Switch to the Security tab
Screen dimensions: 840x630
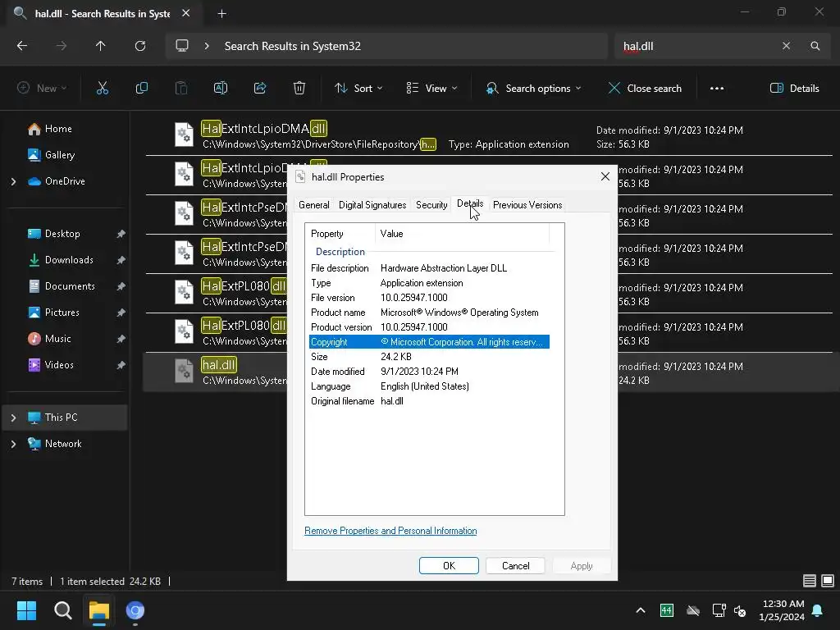(x=431, y=205)
